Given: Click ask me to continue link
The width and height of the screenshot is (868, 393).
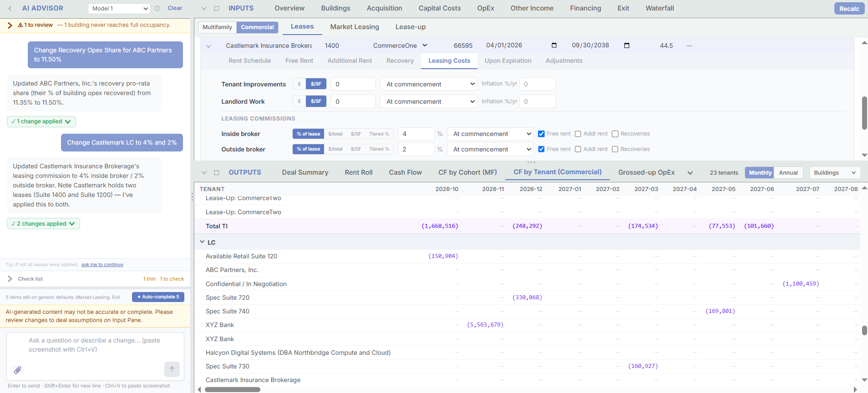Looking at the screenshot, I should [102, 264].
